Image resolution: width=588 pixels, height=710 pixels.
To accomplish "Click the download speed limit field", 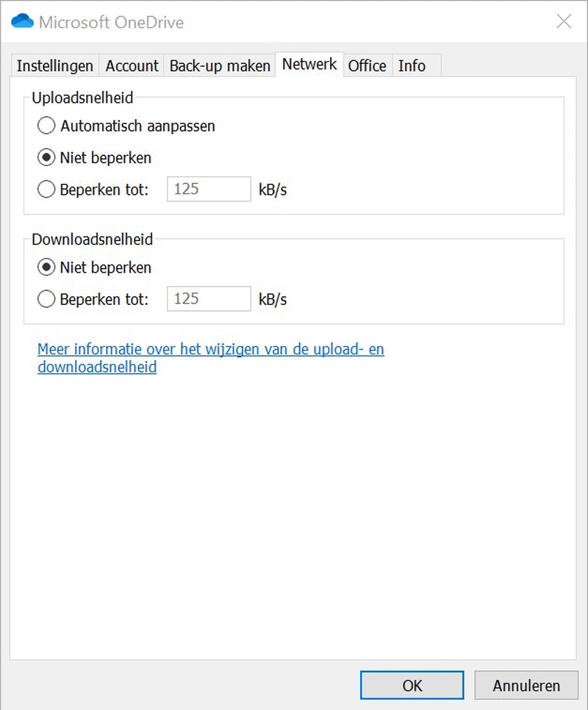I will (209, 298).
